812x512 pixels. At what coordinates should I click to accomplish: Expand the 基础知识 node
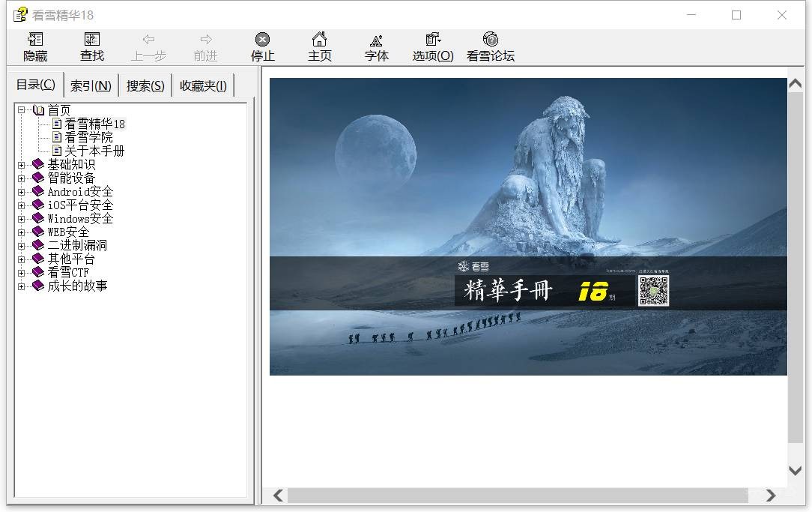[21, 165]
